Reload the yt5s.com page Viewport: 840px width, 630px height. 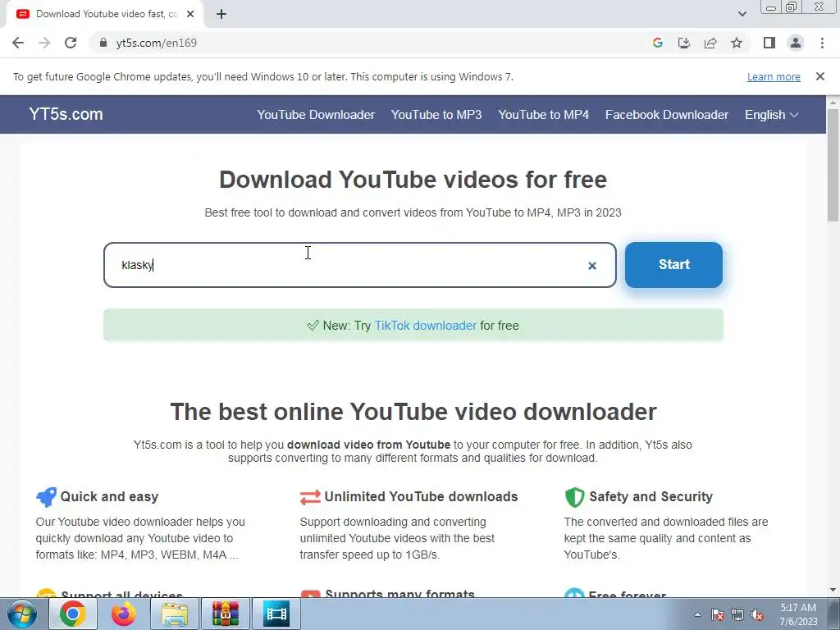coord(71,43)
